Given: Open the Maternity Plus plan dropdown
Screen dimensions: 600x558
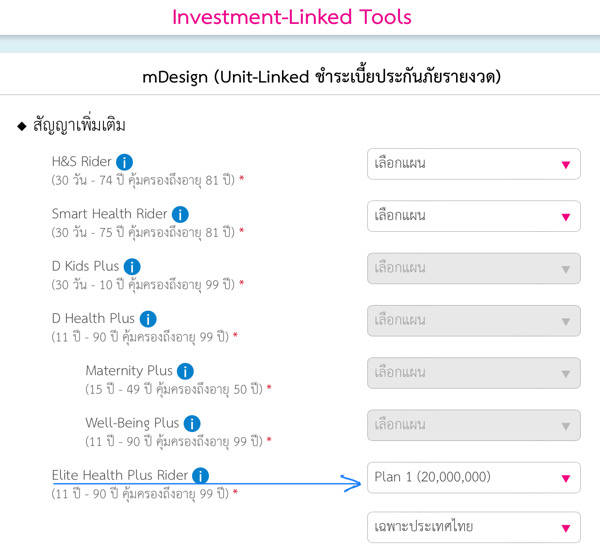Looking at the screenshot, I should pyautogui.click(x=473, y=373).
